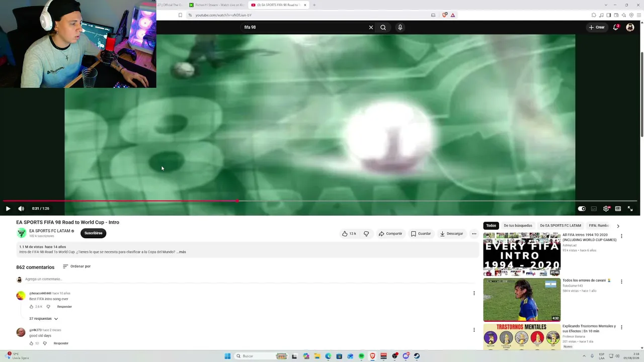Image resolution: width=644 pixels, height=362 pixels.
Task: Open the EA SPORTS FC LATAM channel name
Action: [x=50, y=231]
